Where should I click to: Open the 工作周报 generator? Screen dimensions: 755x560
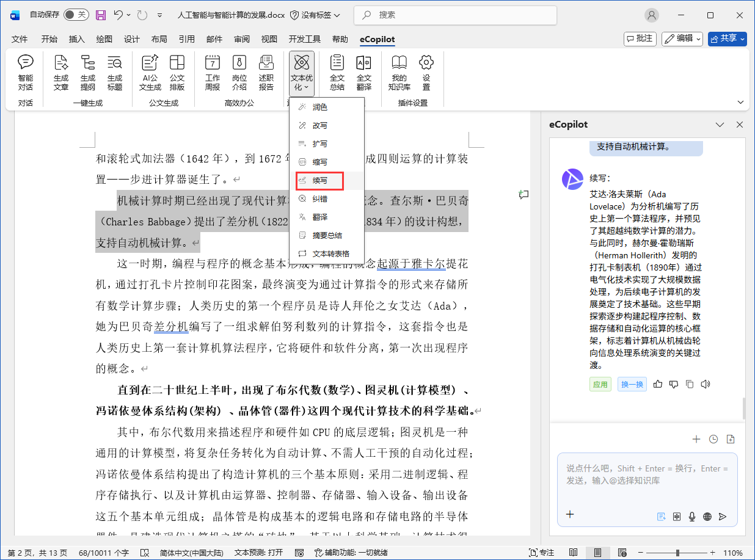(213, 72)
